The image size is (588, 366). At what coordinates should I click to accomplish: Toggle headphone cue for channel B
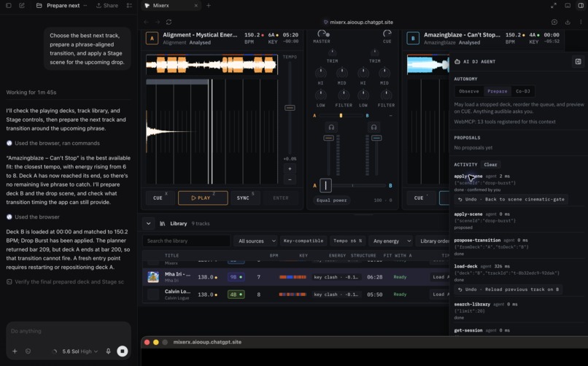click(374, 128)
